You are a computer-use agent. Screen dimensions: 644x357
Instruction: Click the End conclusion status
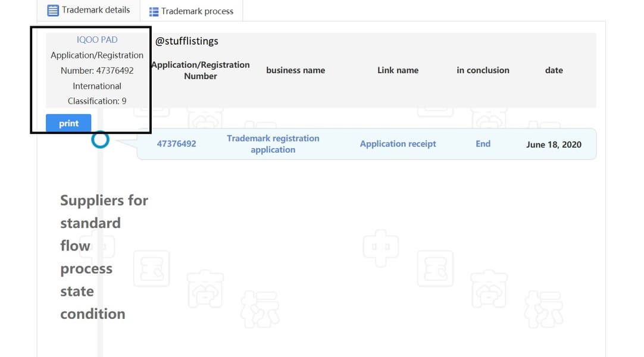[483, 144]
